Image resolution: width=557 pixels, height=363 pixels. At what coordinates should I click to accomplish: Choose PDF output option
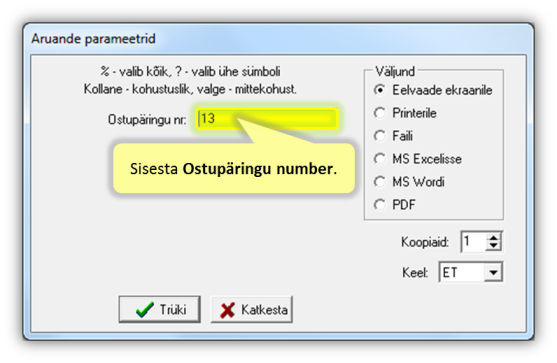point(380,205)
